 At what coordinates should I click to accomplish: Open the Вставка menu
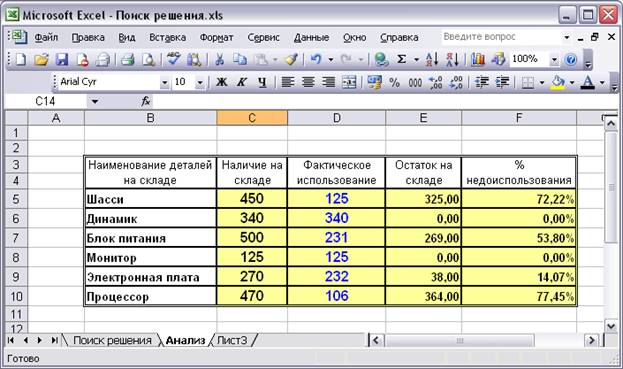click(x=167, y=37)
